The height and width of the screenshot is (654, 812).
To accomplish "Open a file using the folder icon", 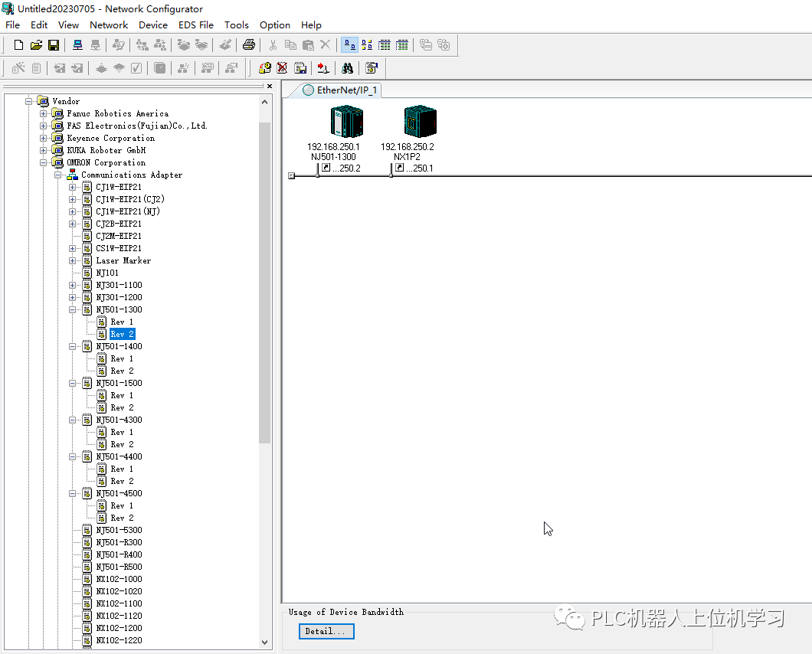I will click(x=36, y=45).
